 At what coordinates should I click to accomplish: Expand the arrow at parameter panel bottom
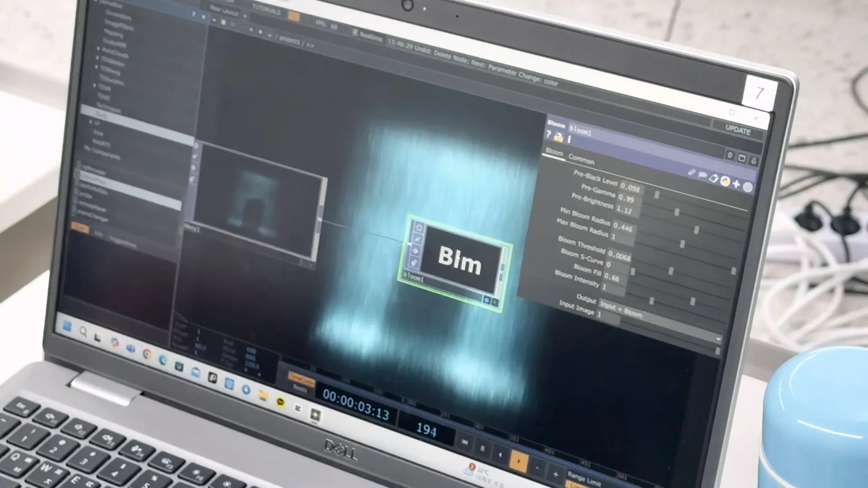(718, 339)
